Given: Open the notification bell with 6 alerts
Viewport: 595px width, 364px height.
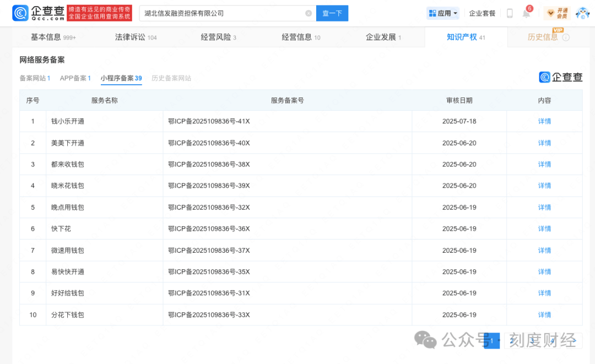Looking at the screenshot, I should click(526, 13).
